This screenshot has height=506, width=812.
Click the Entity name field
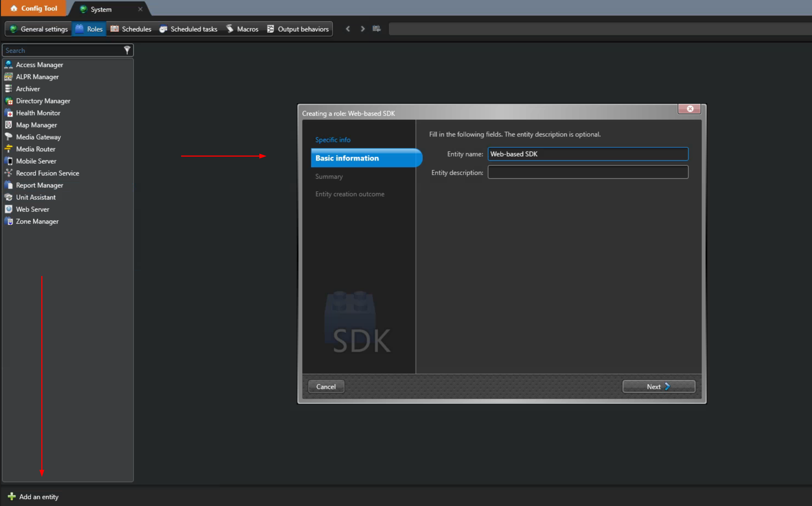pyautogui.click(x=588, y=154)
